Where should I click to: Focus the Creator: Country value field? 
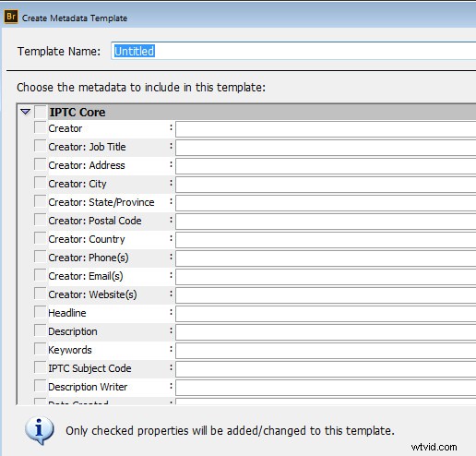tap(326, 240)
